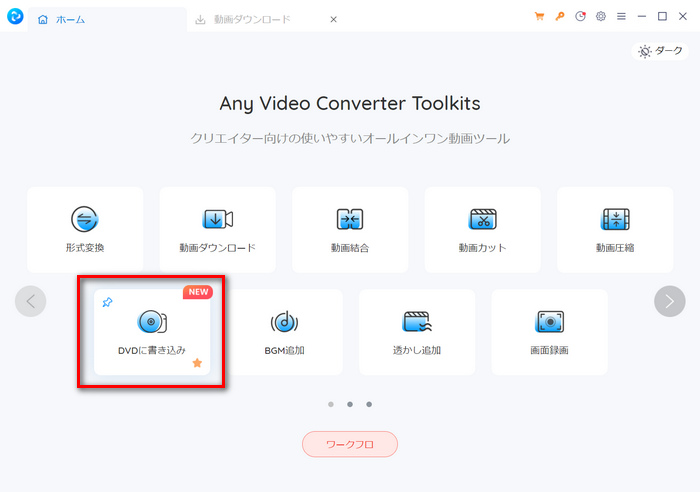The height and width of the screenshot is (492, 700).
Task: Open the 動画カット trim tool
Action: tap(483, 229)
